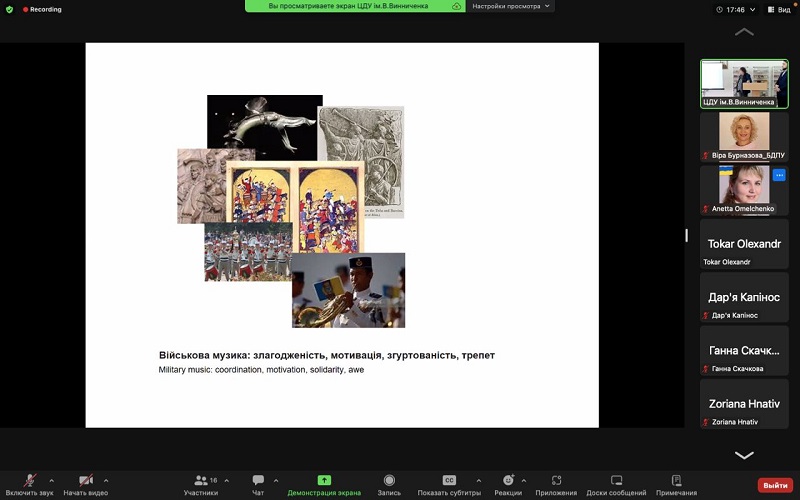Expand subtitles options arrow
The width and height of the screenshot is (800, 500).
[479, 481]
